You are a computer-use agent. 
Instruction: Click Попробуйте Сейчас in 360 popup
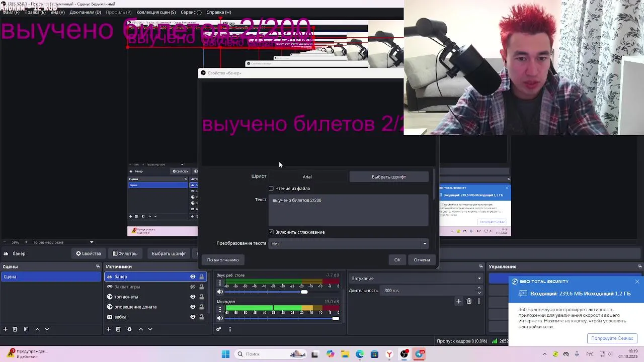(612, 338)
